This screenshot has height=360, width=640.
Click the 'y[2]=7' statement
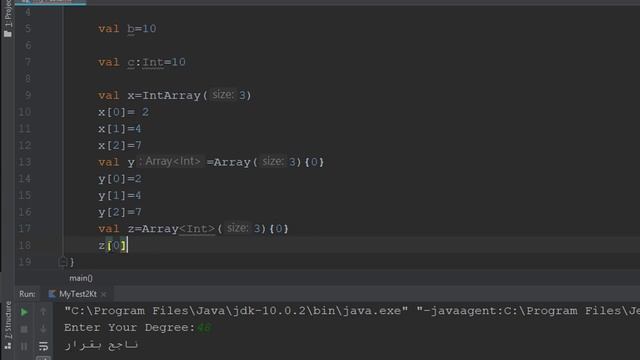click(x=120, y=212)
